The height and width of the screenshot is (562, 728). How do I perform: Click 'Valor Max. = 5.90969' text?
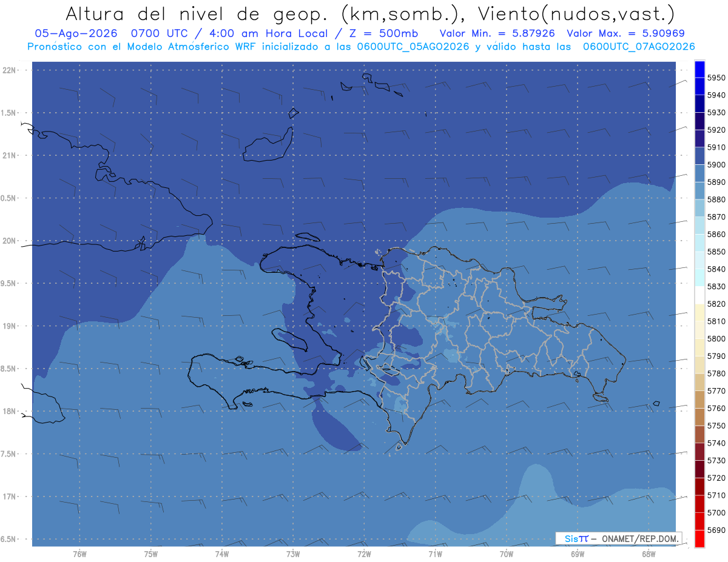[x=626, y=33]
